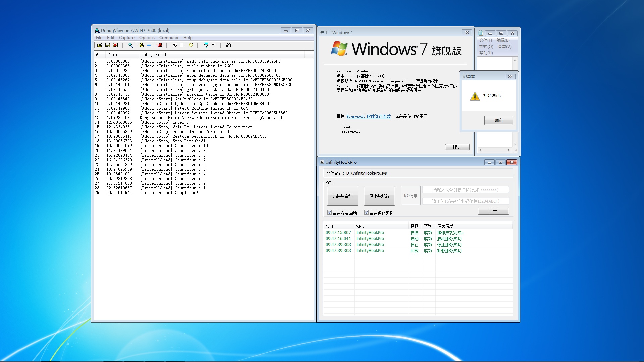Click the Find binoculars icon

[229, 45]
